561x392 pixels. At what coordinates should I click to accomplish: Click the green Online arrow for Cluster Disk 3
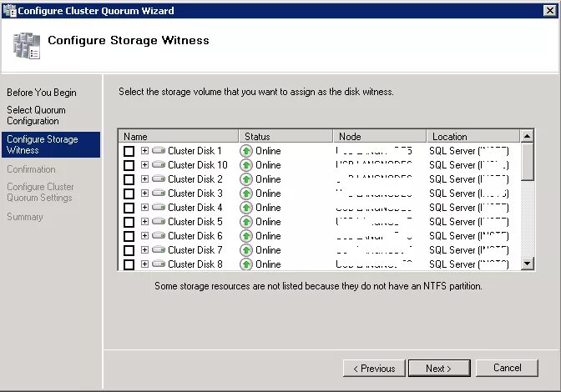point(246,193)
